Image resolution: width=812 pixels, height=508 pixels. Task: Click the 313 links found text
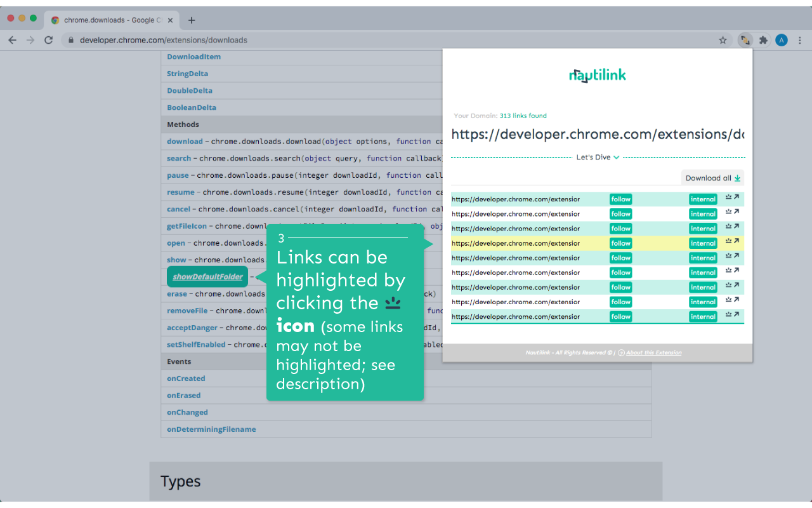tap(523, 116)
